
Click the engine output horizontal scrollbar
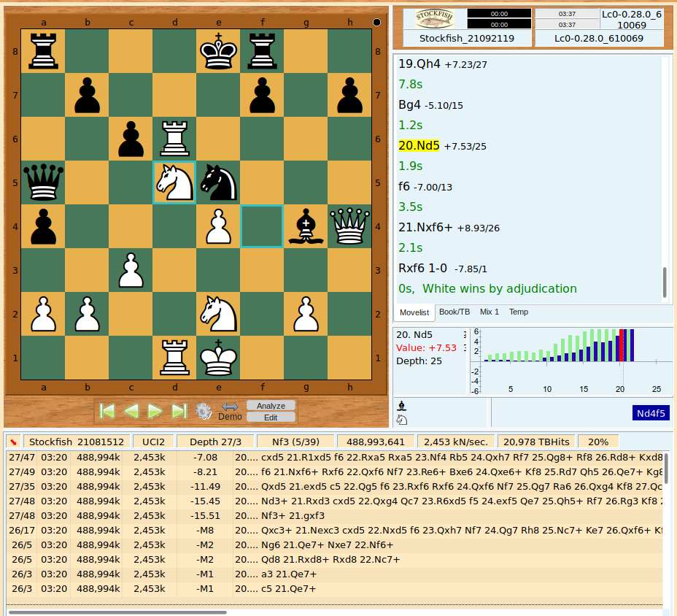tap(117, 612)
